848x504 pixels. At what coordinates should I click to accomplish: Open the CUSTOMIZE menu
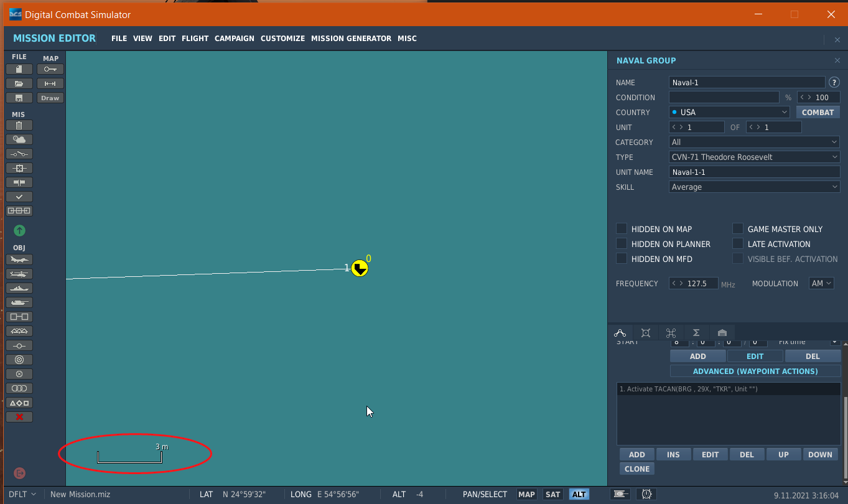(282, 39)
